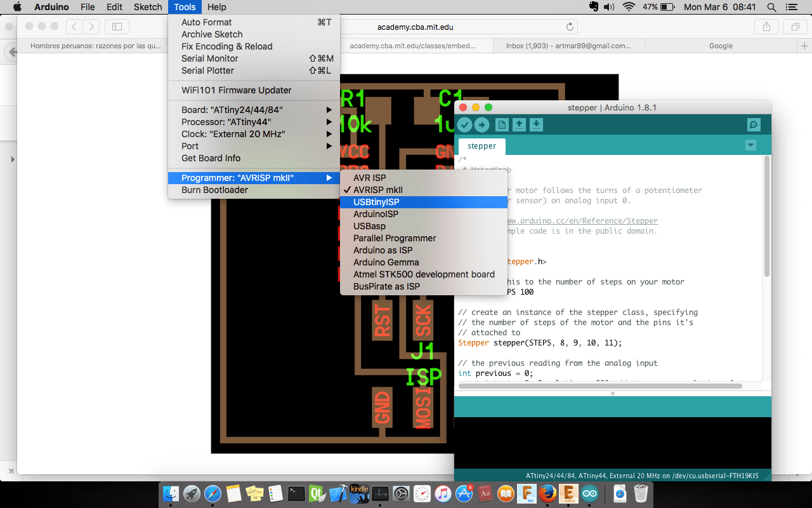Click the Verify checkmark button in Arduino

point(464,125)
